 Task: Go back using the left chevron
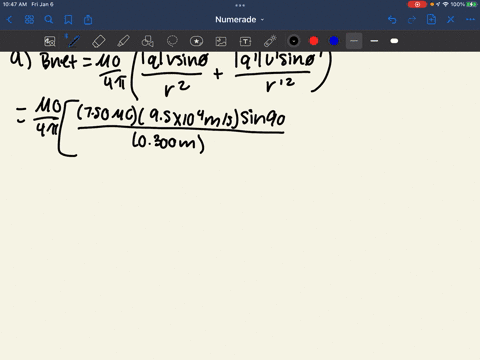[x=9, y=20]
